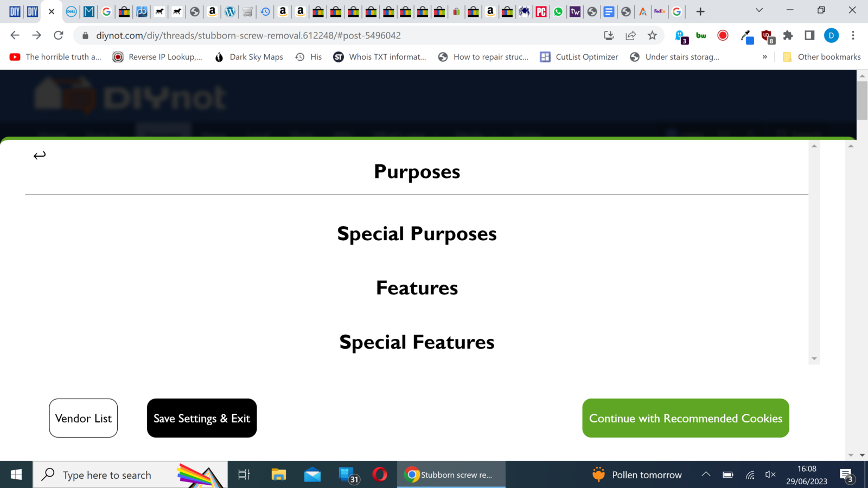Open the CutList Optimizer bookmark
The height and width of the screenshot is (488, 868).
(x=579, y=57)
